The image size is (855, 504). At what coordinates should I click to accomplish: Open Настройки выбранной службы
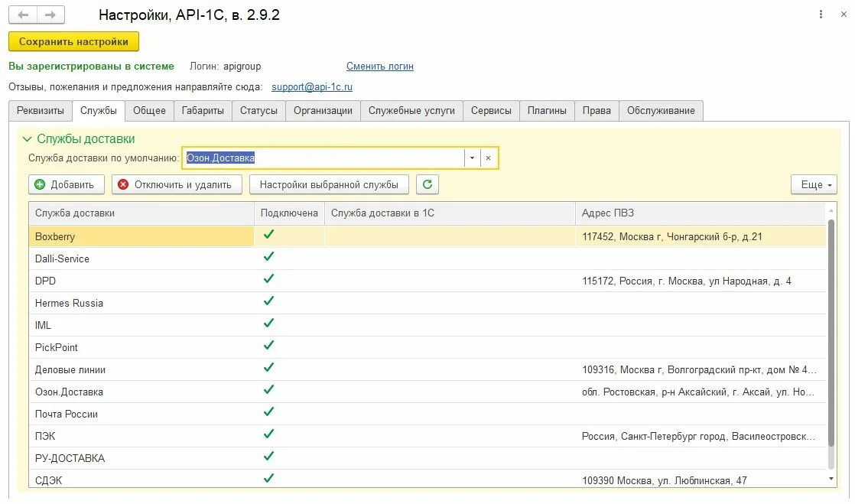pyautogui.click(x=329, y=184)
